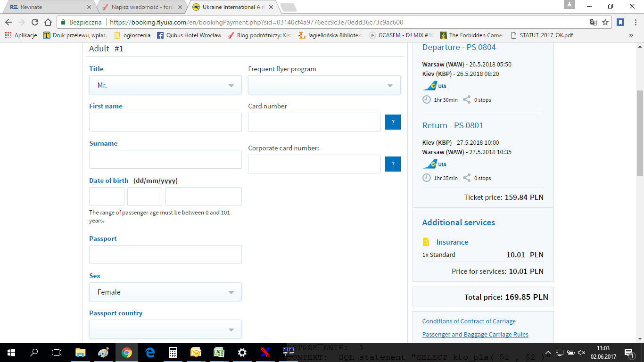Click into the First name field
Viewport: 644px width, 362px height.
(x=165, y=122)
